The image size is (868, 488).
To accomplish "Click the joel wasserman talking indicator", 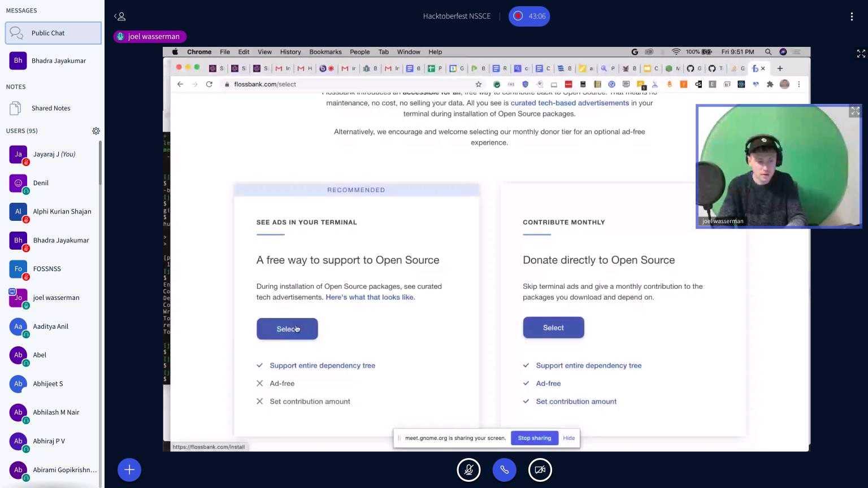I will (149, 37).
